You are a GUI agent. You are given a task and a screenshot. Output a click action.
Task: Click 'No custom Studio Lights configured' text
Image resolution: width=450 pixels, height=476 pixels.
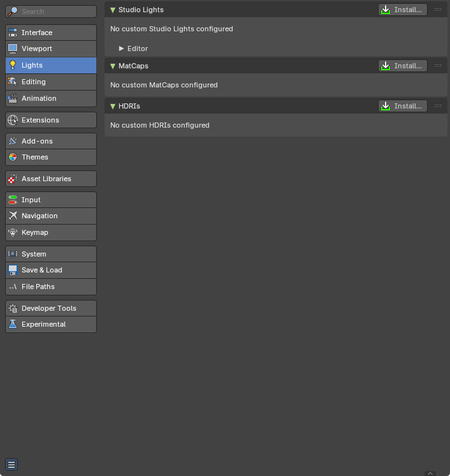pyautogui.click(x=171, y=29)
